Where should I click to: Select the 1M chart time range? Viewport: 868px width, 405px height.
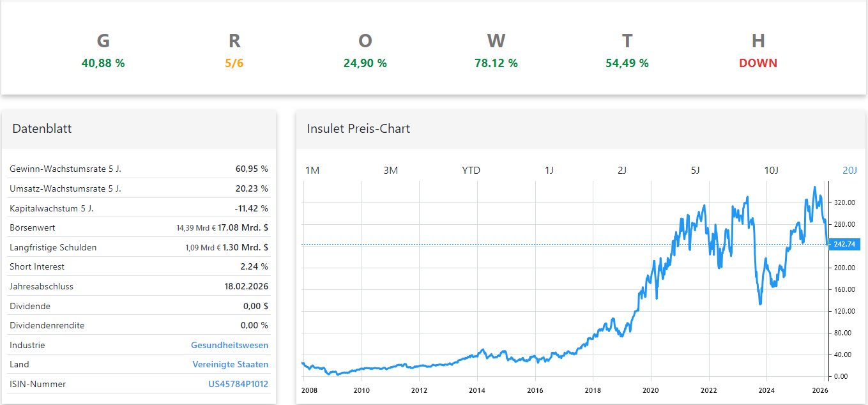(312, 170)
